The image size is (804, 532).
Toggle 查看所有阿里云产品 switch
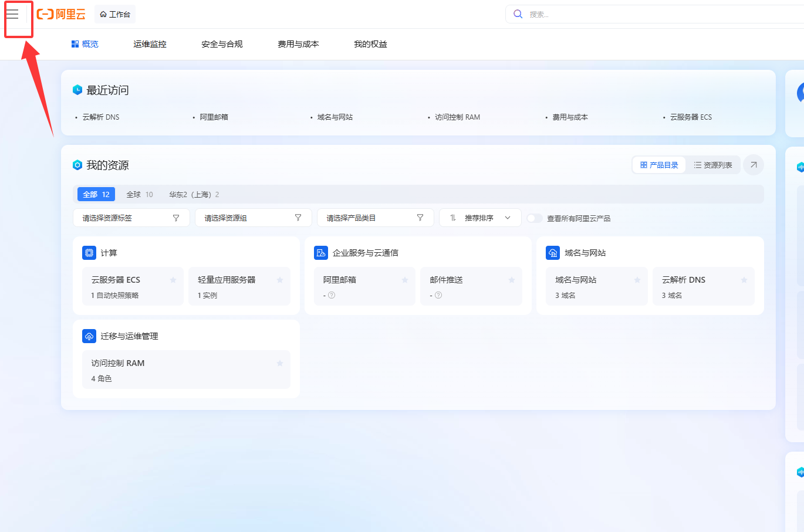(x=534, y=218)
